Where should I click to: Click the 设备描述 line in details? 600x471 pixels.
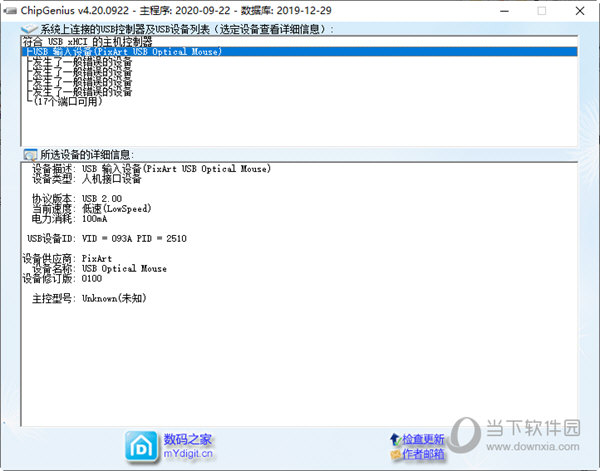151,169
